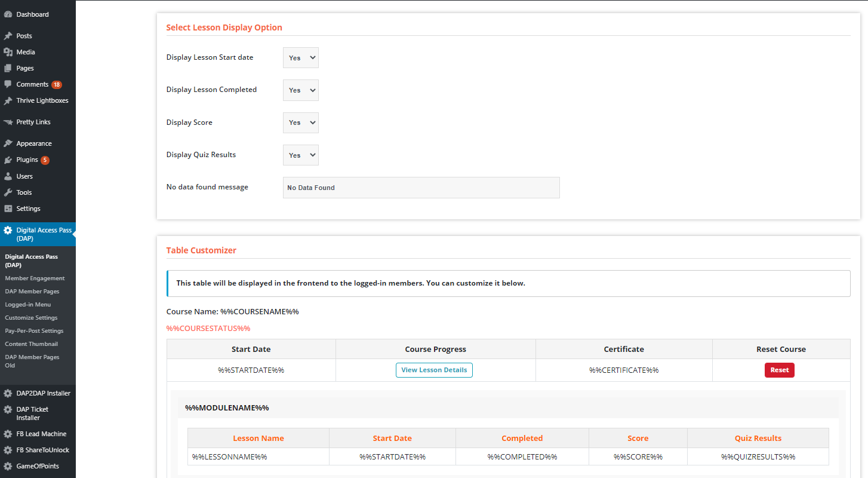The height and width of the screenshot is (478, 868).
Task: Click the Dashboard gauge icon in sidebar
Action: click(x=8, y=14)
